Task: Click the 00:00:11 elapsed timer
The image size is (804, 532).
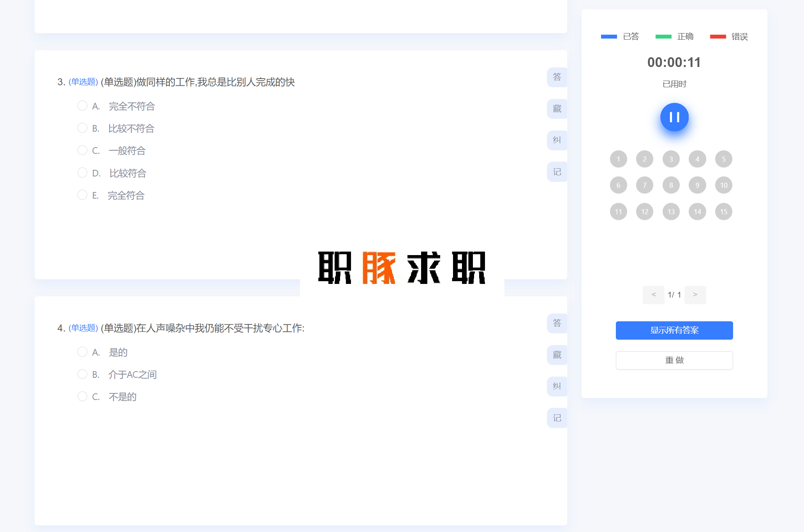Action: (674, 62)
